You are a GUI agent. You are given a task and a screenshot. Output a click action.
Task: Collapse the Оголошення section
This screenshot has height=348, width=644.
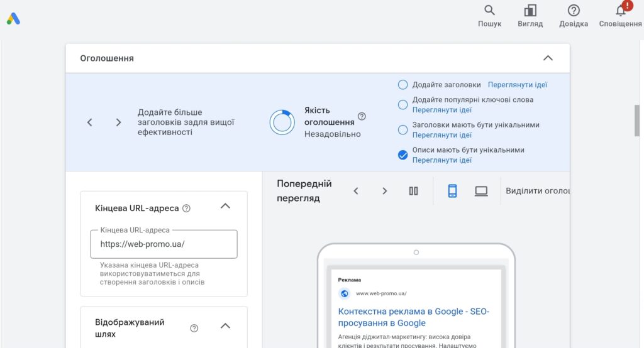tap(548, 58)
